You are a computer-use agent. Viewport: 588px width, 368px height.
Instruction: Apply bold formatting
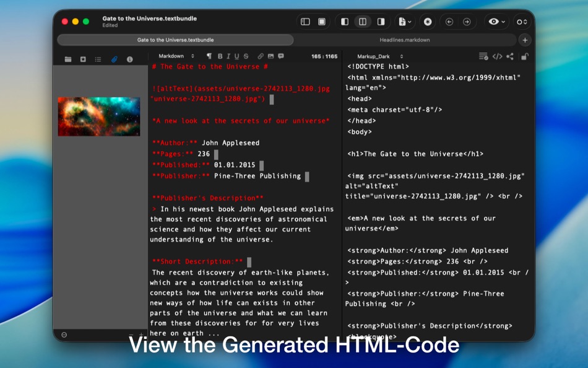[220, 56]
